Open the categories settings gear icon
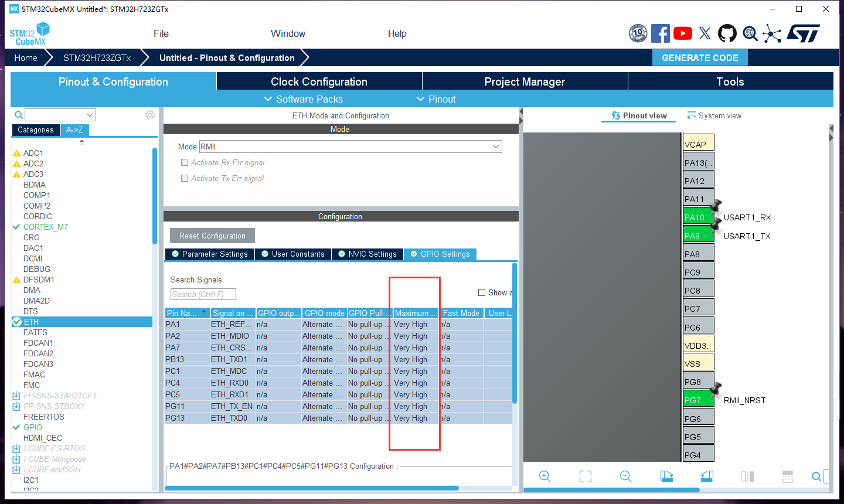The height and width of the screenshot is (504, 844). (150, 115)
